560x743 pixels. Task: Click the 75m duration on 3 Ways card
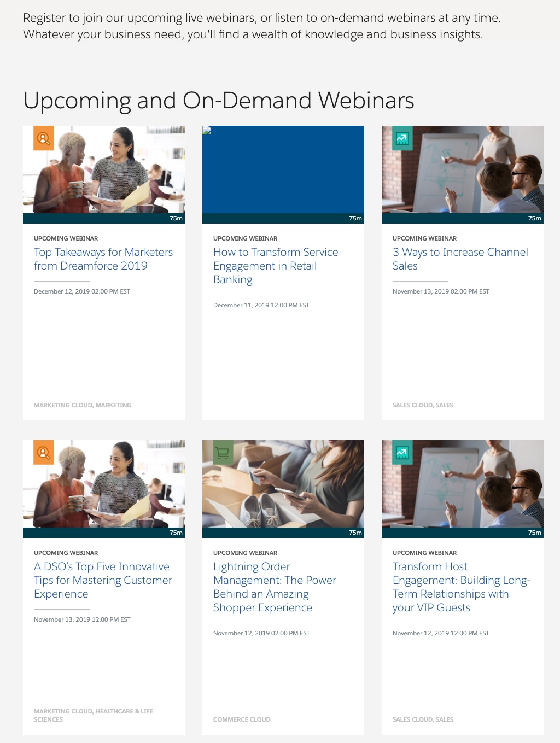tap(535, 218)
